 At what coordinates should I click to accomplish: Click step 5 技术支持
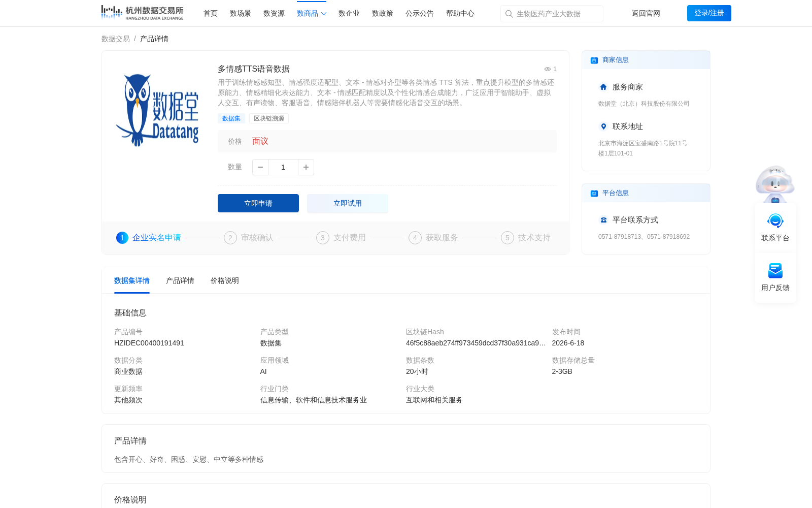pos(526,238)
